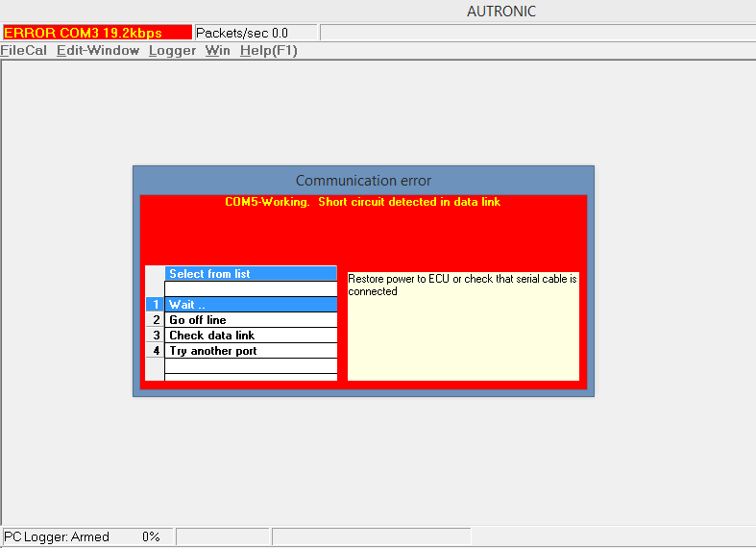Viewport: 756px width, 548px height.
Task: Click row number 2 cell
Action: point(156,320)
